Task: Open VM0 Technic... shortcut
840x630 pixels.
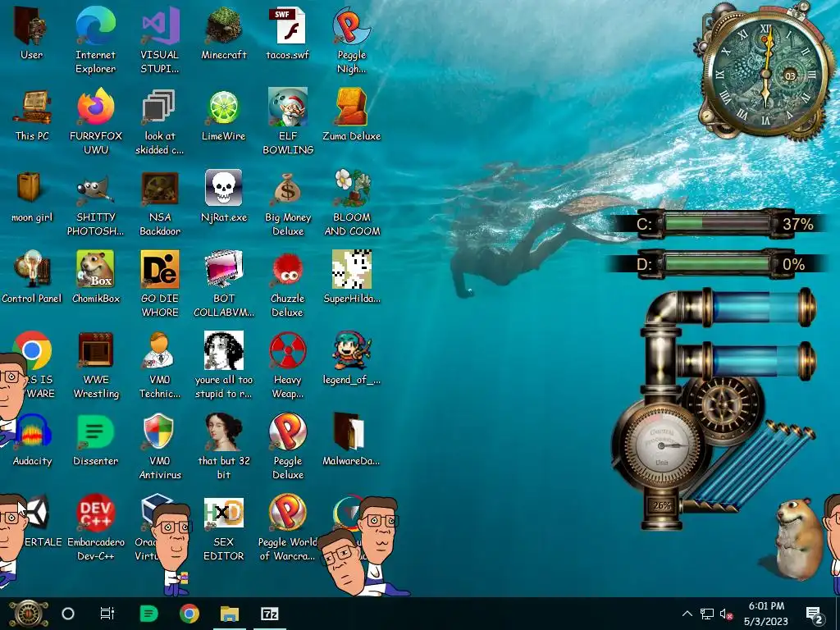Action: pyautogui.click(x=160, y=366)
